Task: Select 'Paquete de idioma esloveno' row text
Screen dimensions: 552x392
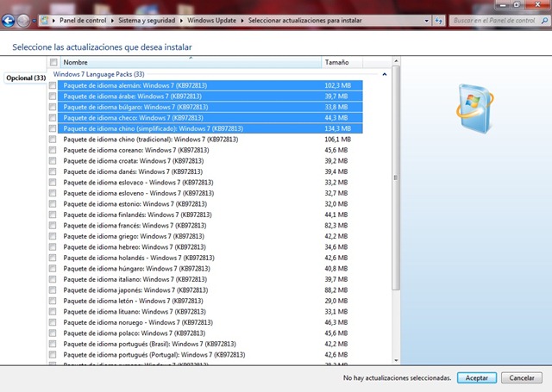Action: [x=139, y=193]
